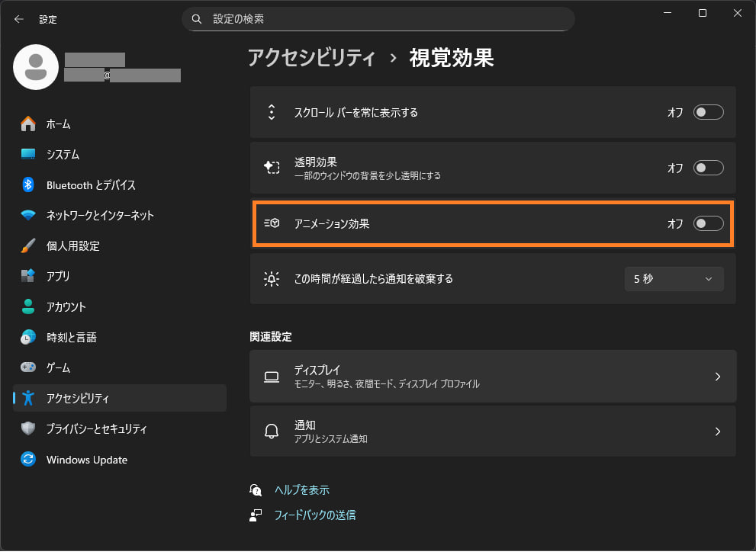Expand the ディスプレイ related settings chevron

[x=717, y=377]
